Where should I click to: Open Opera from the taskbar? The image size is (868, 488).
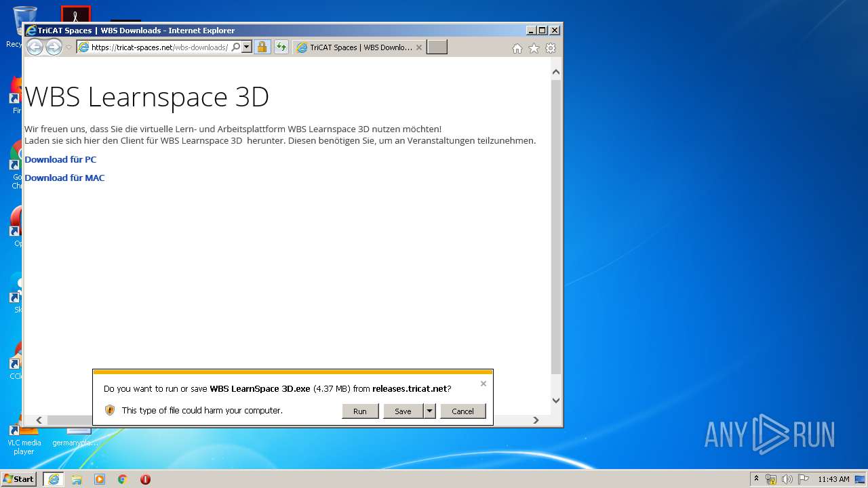[x=145, y=479]
